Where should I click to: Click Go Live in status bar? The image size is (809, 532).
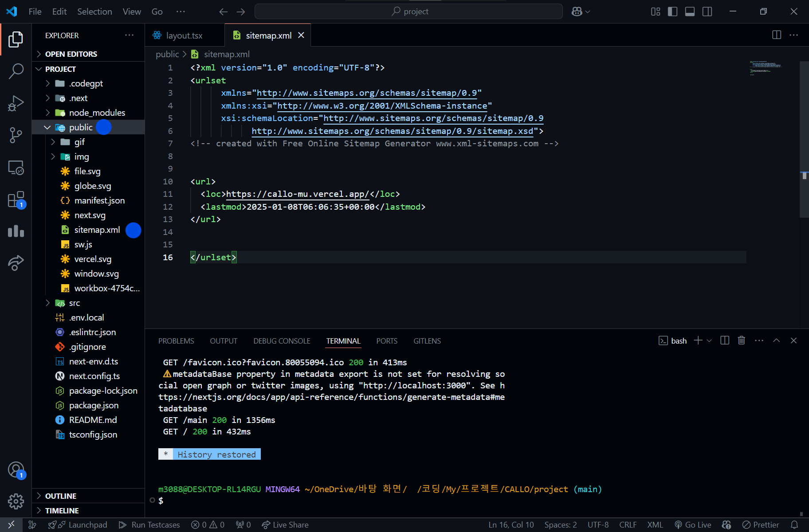(x=693, y=525)
